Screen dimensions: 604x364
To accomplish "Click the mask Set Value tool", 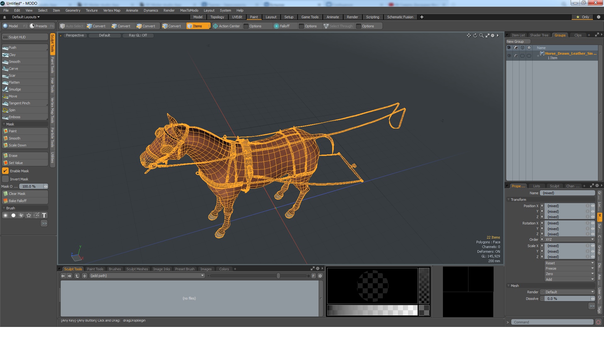I will pyautogui.click(x=25, y=163).
